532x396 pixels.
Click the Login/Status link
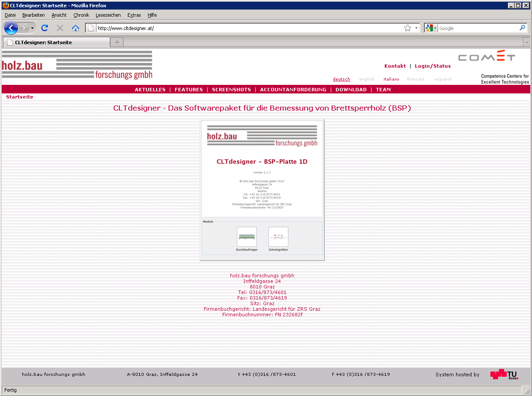point(432,66)
